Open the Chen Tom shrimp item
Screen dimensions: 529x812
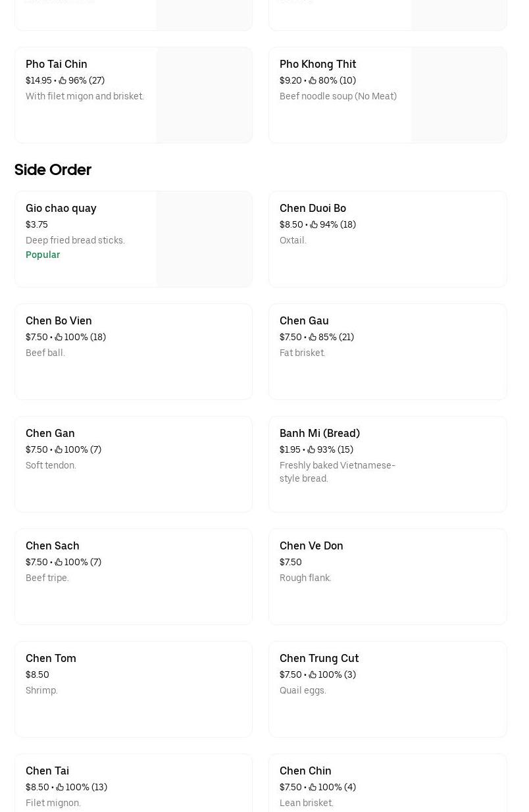pyautogui.click(x=133, y=689)
